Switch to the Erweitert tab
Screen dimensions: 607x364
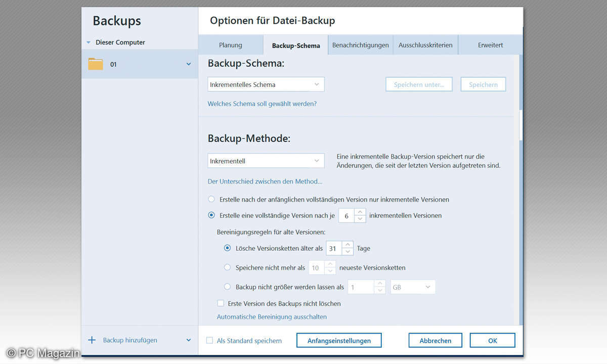(491, 45)
